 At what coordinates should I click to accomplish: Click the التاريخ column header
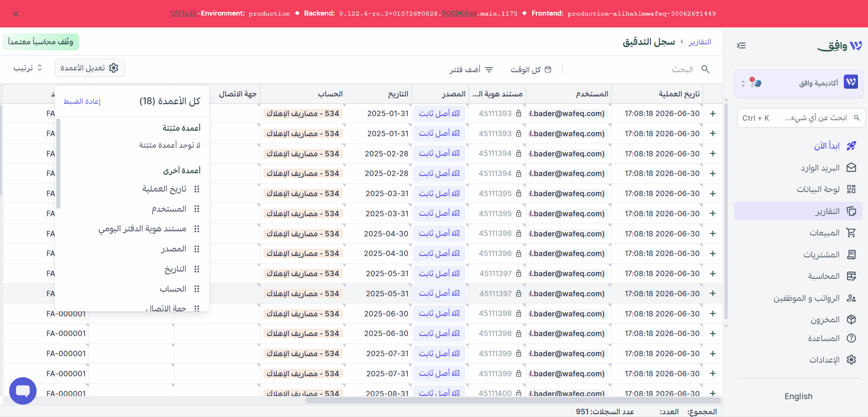point(379,94)
